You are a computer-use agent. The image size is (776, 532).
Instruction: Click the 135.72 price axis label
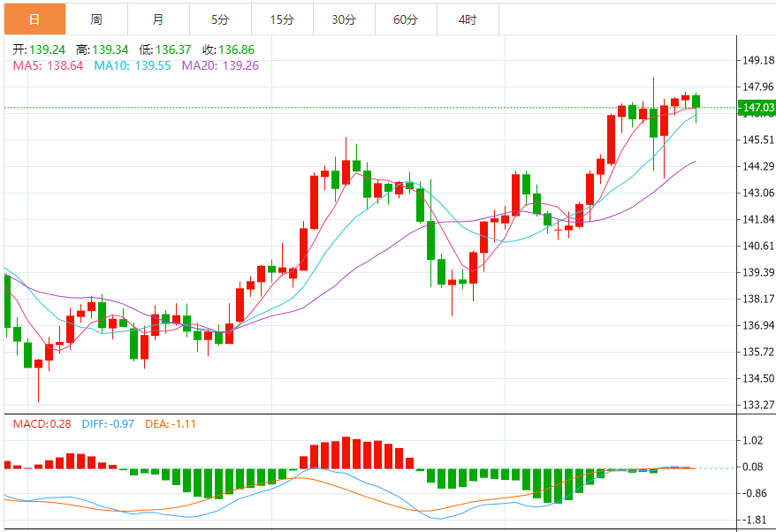pos(758,352)
